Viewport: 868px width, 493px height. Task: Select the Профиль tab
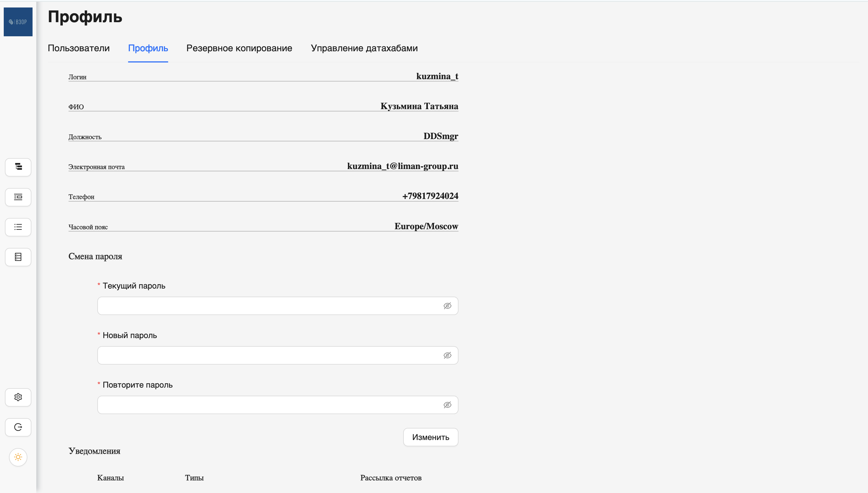pyautogui.click(x=148, y=48)
